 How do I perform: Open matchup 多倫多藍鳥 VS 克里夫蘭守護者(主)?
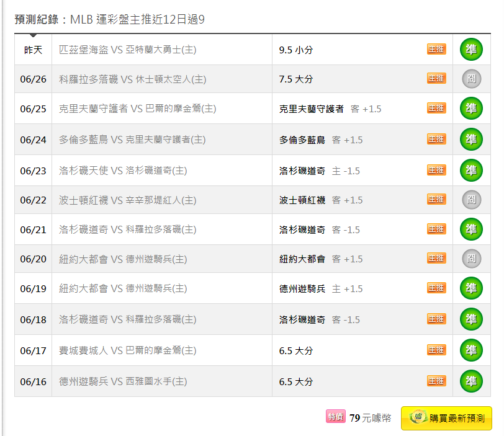pyautogui.click(x=132, y=140)
